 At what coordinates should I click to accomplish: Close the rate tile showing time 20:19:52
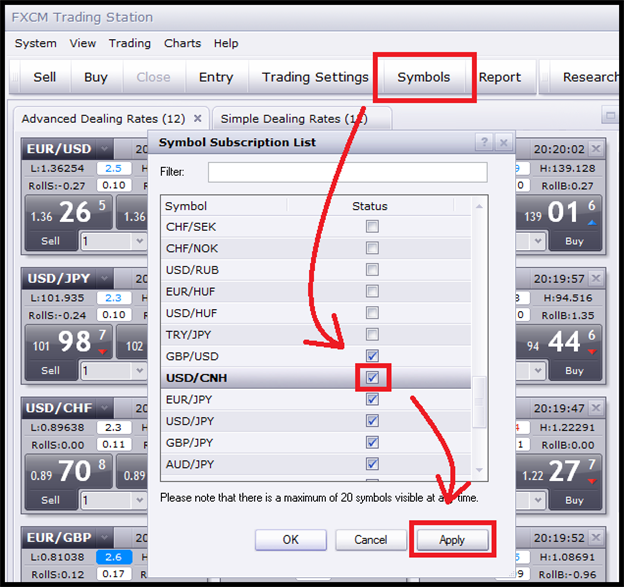pyautogui.click(x=596, y=538)
